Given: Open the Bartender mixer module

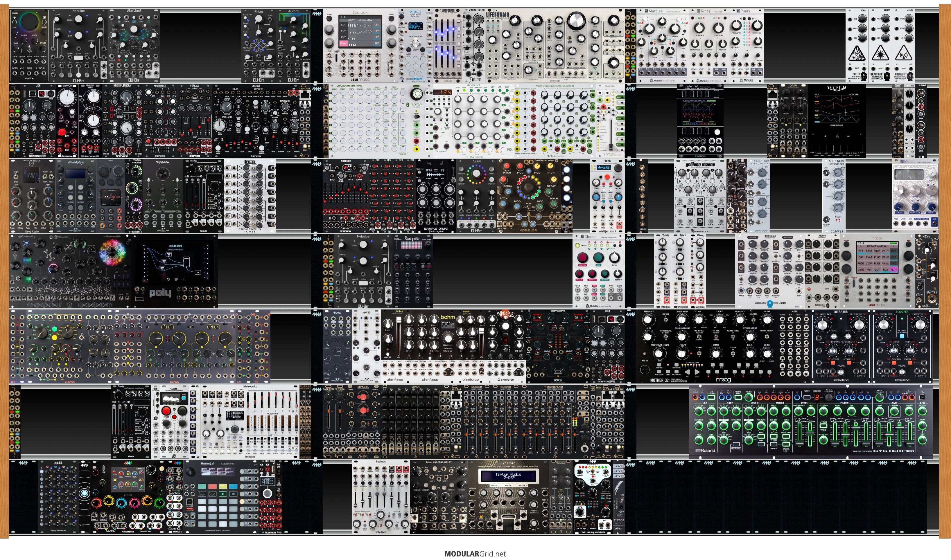Looking at the screenshot, I should click(555, 422).
